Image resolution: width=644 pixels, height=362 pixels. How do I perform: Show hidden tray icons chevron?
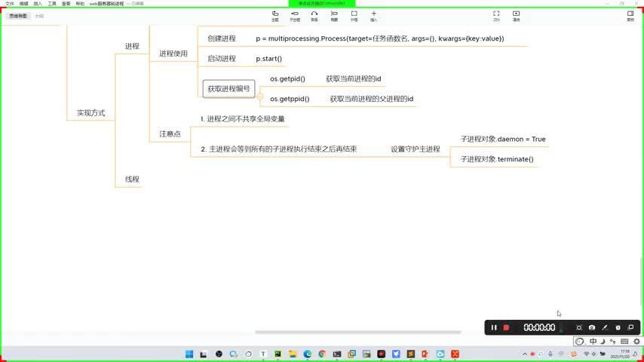click(525, 354)
